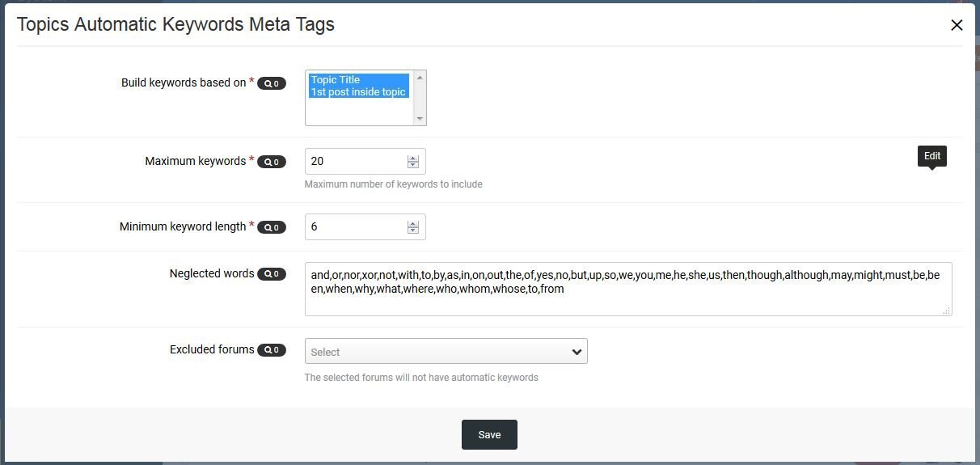Decrease Minimum keyword length with down arrow
Viewport: 980px width, 465px height.
413,230
